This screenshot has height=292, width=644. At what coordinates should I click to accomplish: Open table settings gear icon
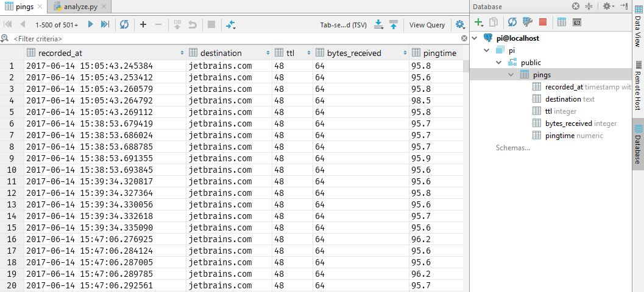pos(460,24)
